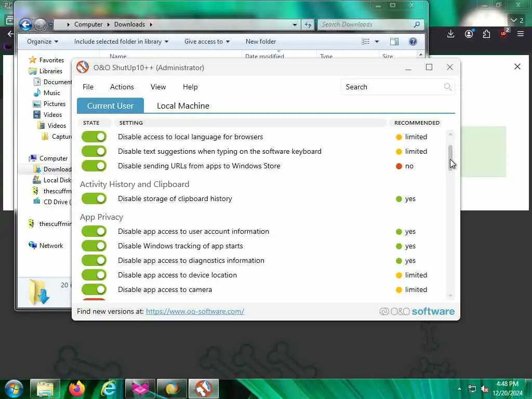
Task: Open the browser hamburger menu
Action: 521,34
